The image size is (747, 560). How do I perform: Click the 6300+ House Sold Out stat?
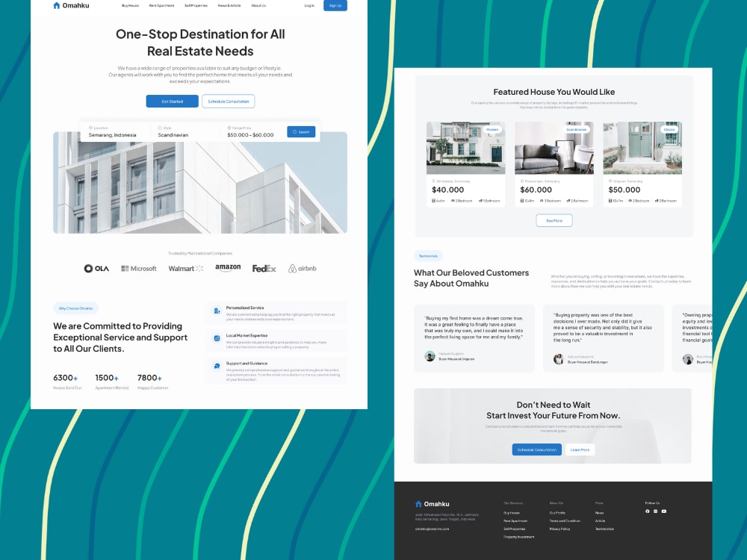tap(67, 382)
